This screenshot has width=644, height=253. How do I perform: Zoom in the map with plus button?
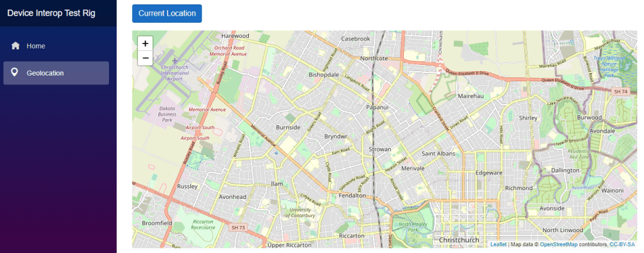[x=146, y=43]
